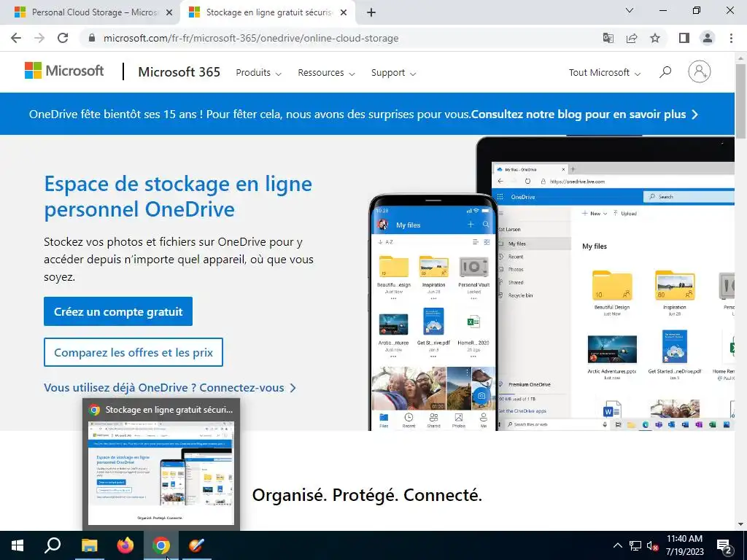
Task: Open File Explorer from the taskbar
Action: pos(89,545)
